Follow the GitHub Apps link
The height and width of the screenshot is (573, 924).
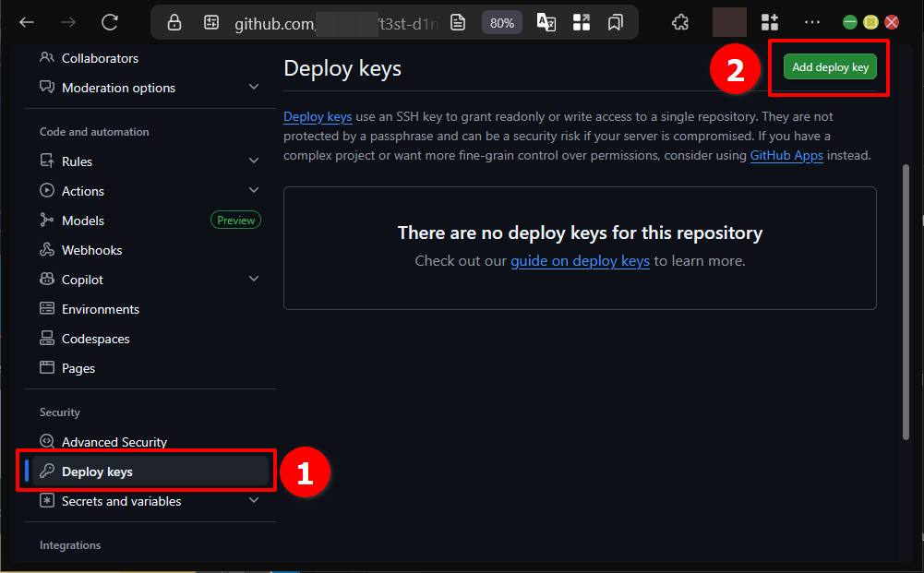(786, 156)
